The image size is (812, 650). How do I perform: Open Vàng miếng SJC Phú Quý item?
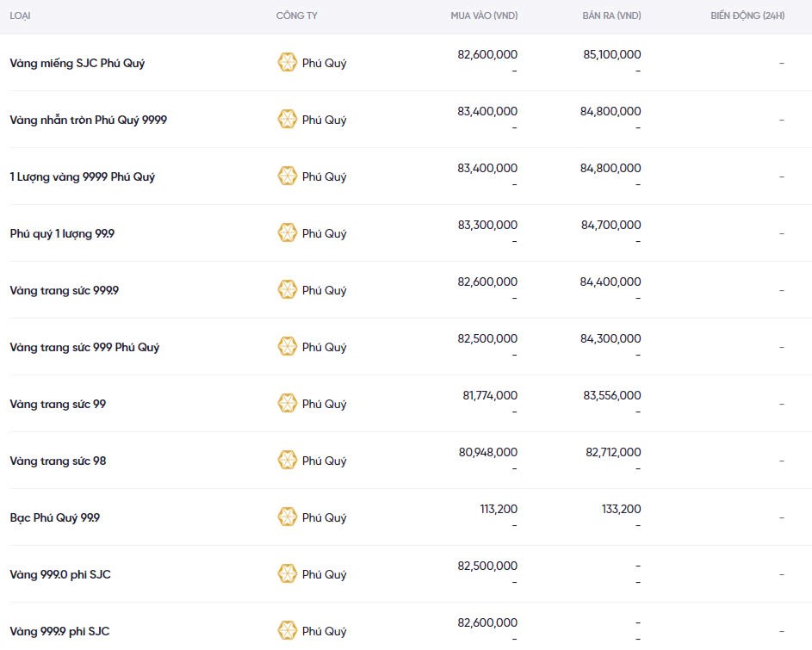pyautogui.click(x=77, y=63)
